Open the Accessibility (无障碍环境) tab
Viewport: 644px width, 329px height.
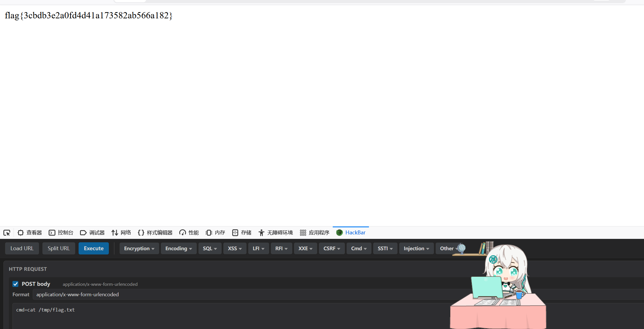pos(276,233)
